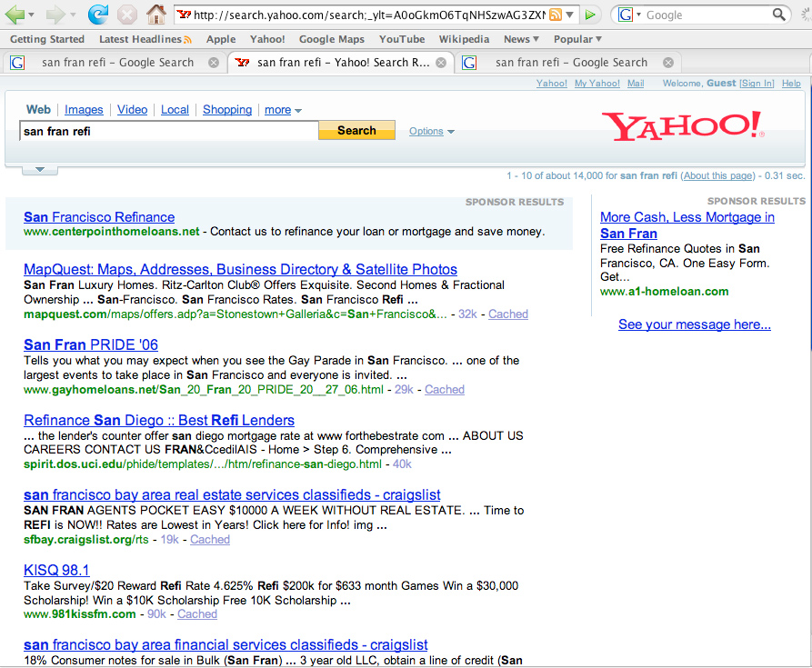Open the MapQuest Maps, Addresses result
812x668 pixels.
tap(240, 270)
